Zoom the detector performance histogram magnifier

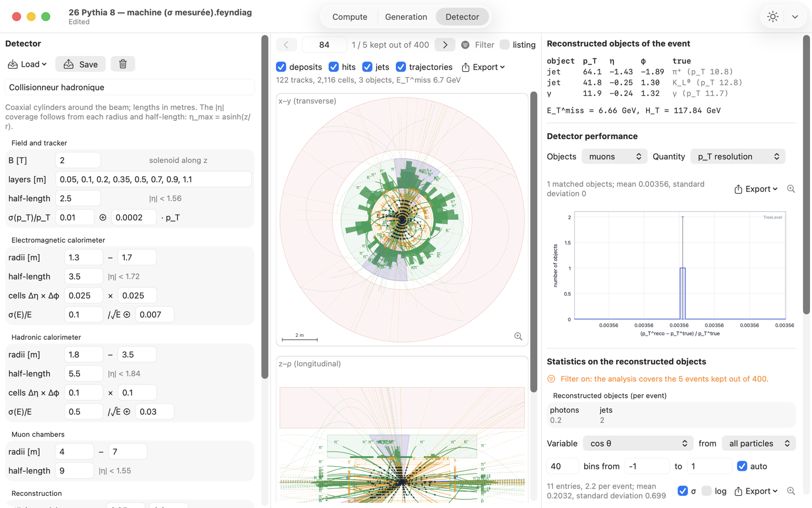click(x=791, y=189)
